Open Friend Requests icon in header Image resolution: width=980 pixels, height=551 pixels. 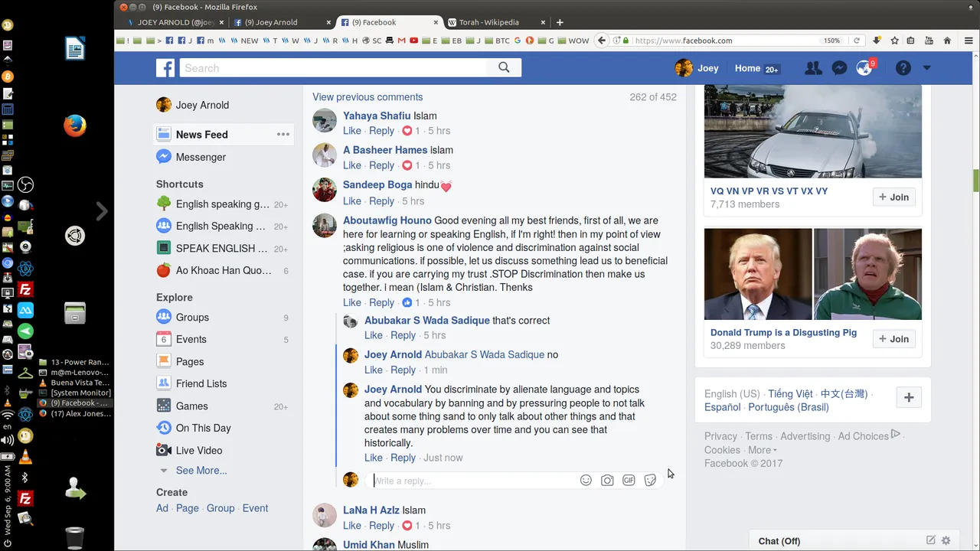pyautogui.click(x=813, y=68)
